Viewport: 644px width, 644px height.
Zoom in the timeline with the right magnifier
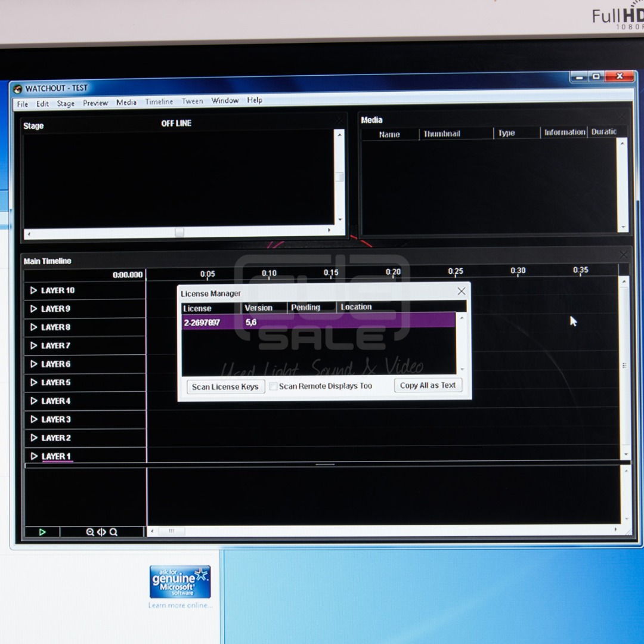coord(113,532)
